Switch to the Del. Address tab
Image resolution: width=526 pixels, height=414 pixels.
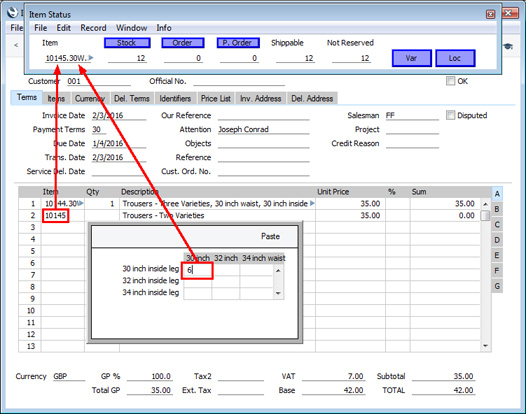click(312, 99)
